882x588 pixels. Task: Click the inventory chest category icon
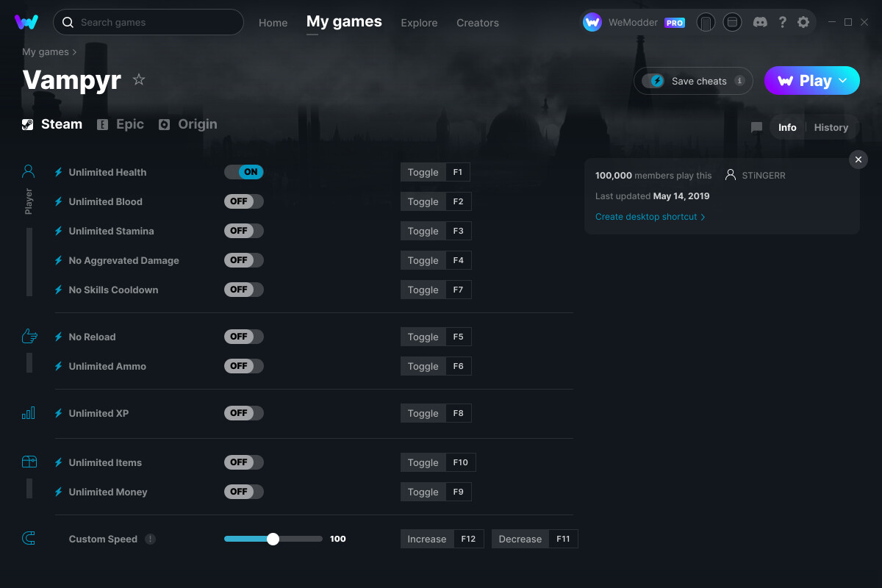click(x=29, y=462)
